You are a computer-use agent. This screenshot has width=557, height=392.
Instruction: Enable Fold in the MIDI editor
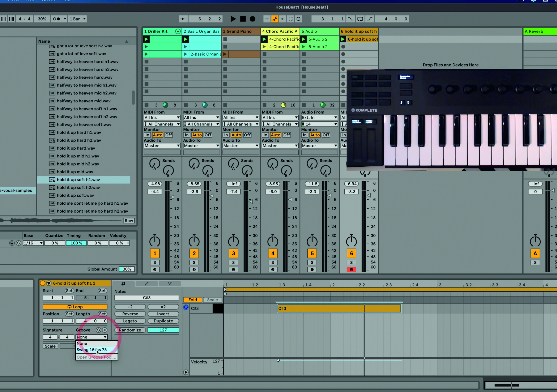[x=193, y=300]
